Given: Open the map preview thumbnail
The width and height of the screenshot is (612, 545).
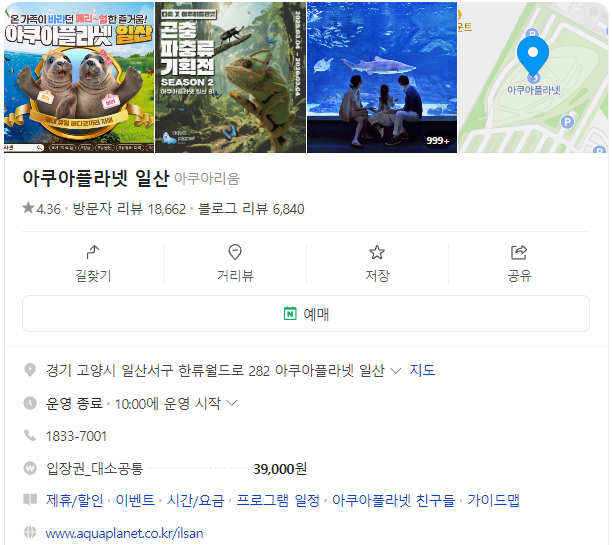Looking at the screenshot, I should pyautogui.click(x=533, y=77).
